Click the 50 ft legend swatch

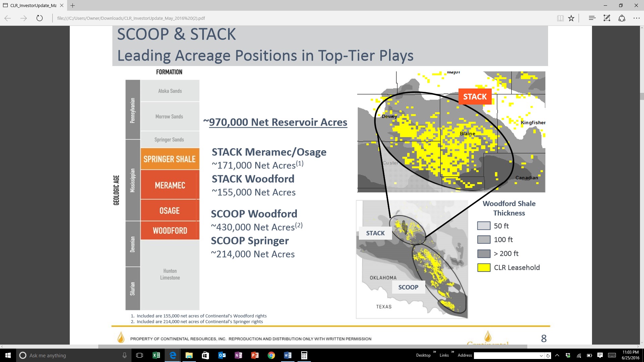(x=484, y=226)
